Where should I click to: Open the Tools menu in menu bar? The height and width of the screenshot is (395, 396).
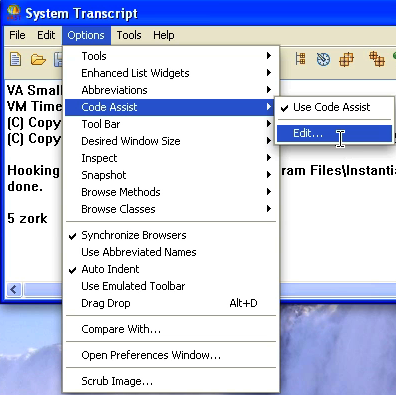(129, 35)
